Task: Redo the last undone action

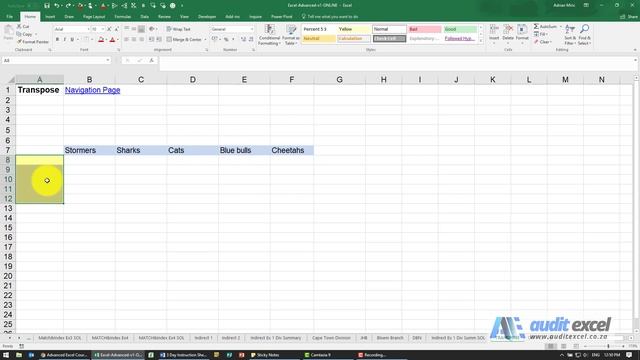Action: pos(68,6)
